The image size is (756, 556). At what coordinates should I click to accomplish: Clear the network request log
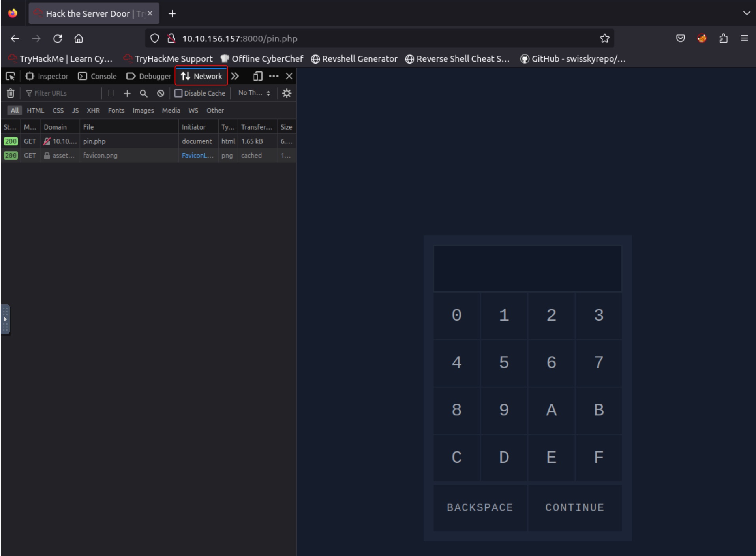pos(11,93)
